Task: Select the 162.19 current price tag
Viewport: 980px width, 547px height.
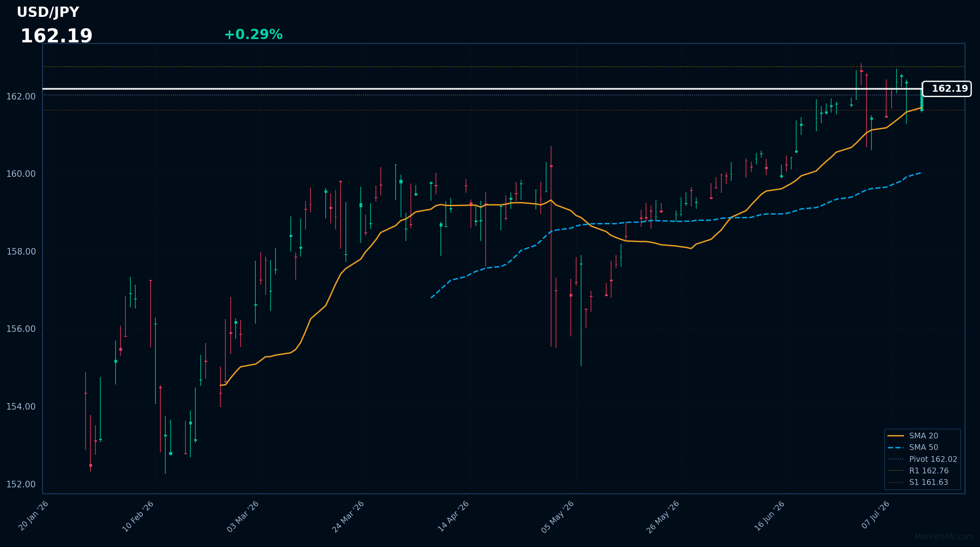Action: pos(947,89)
